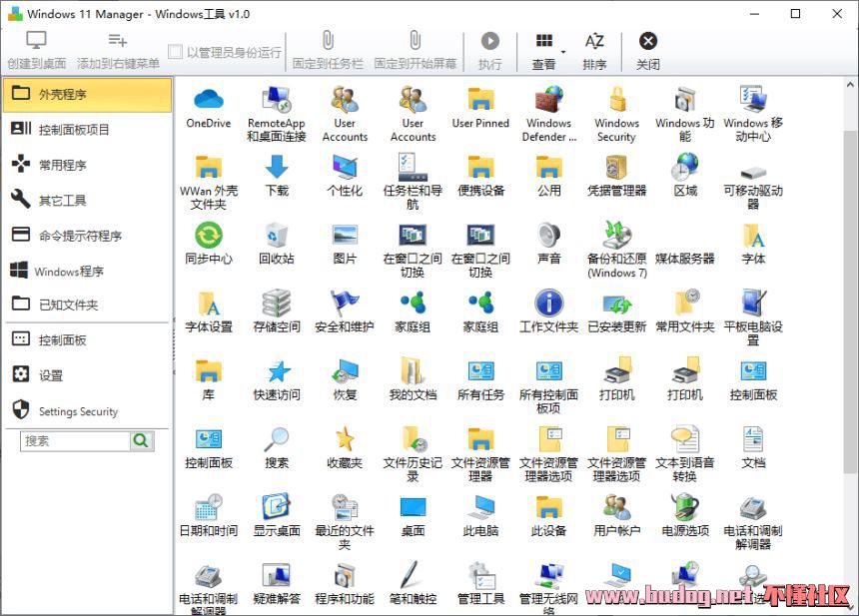This screenshot has height=616, width=859.
Task: Select the 我的文档 folder icon
Action: point(413,370)
